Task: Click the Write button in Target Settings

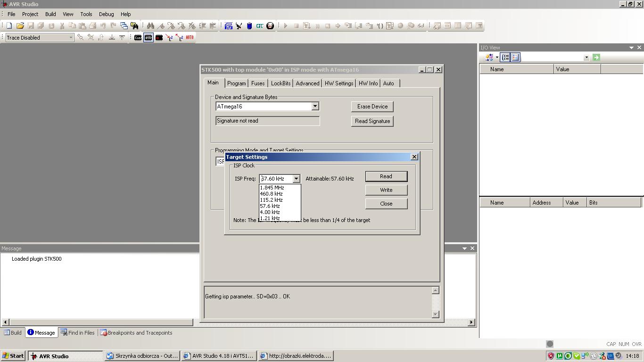Action: pos(386,190)
